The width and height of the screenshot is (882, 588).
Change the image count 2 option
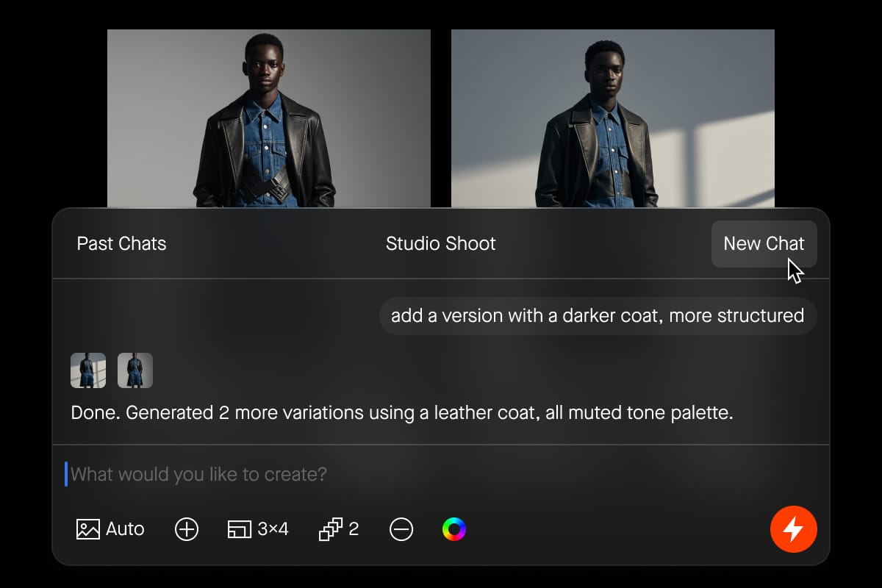[339, 529]
